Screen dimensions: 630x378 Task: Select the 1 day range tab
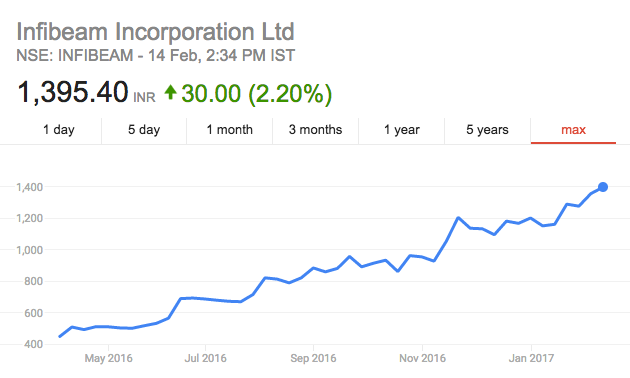(59, 130)
